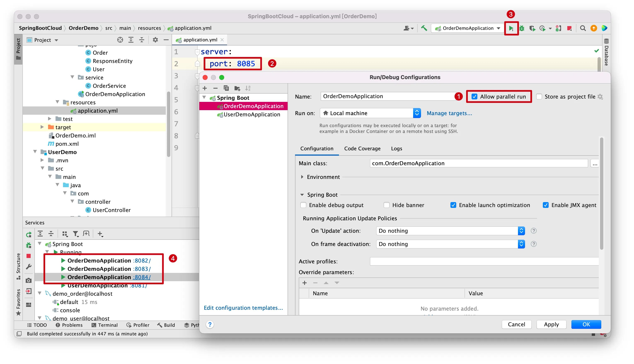Click Group By icon in Services toolbar
Screen dimensions: 634x364
click(x=65, y=234)
